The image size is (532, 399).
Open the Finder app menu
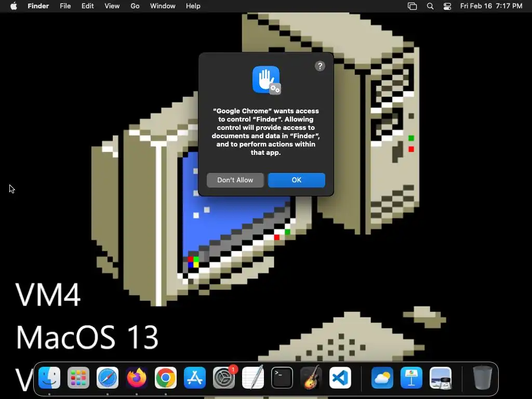[38, 6]
